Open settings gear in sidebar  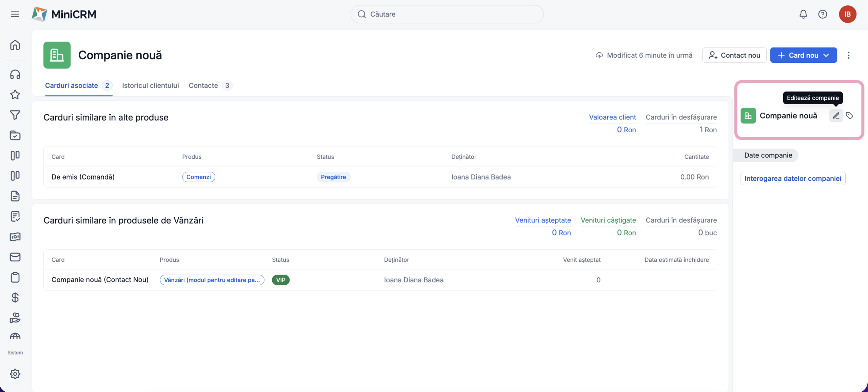[x=15, y=374]
